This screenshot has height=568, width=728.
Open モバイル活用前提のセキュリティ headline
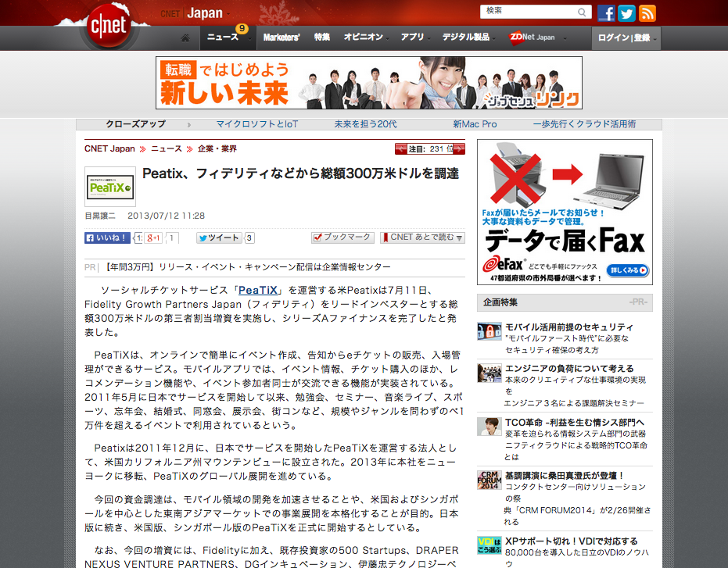tap(569, 327)
